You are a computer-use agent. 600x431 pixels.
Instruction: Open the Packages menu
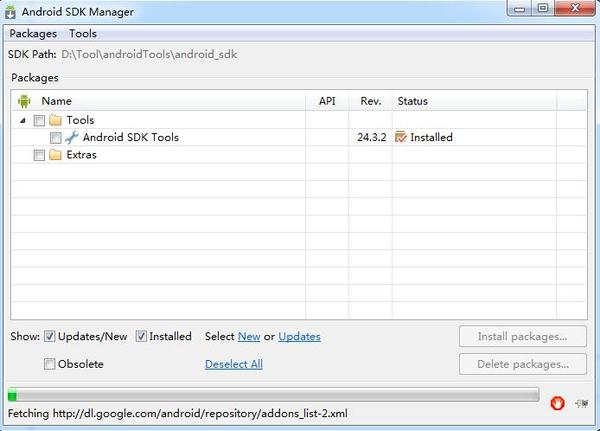tap(33, 34)
